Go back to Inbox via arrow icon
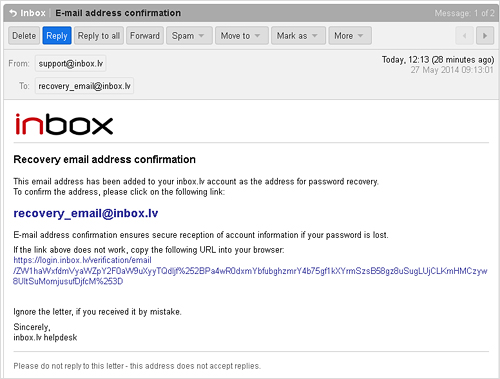The image size is (500, 379). (x=13, y=13)
